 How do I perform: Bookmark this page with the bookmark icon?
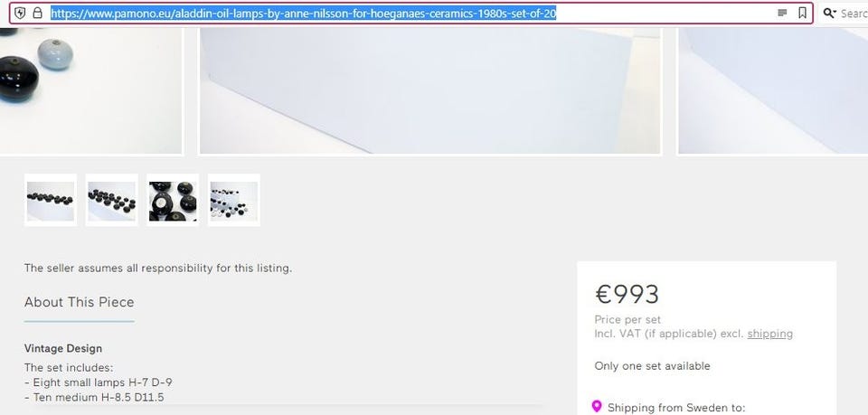(803, 14)
